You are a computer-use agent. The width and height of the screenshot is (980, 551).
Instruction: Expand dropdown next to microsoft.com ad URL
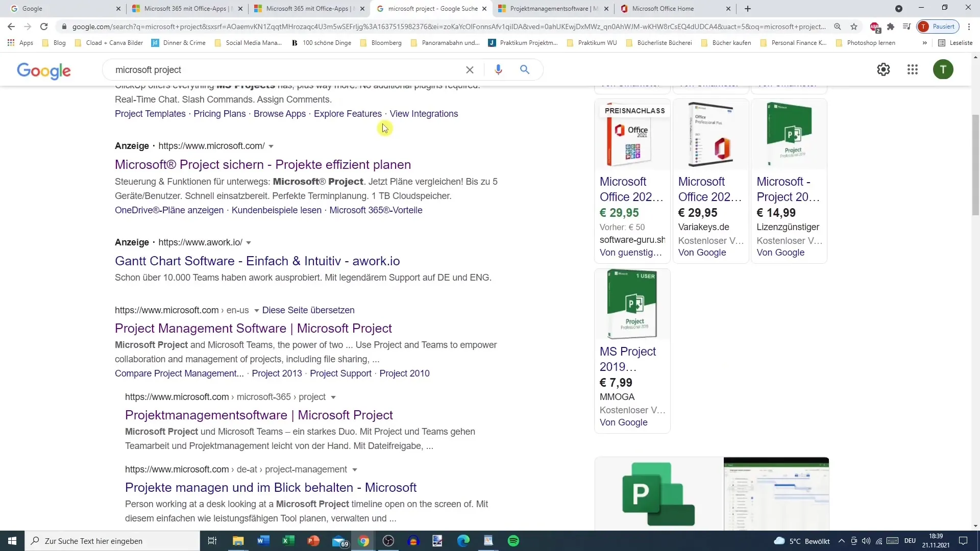click(271, 146)
